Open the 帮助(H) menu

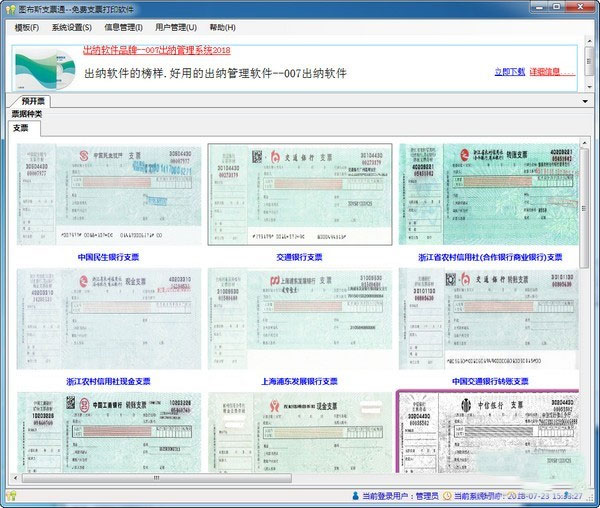point(222,28)
